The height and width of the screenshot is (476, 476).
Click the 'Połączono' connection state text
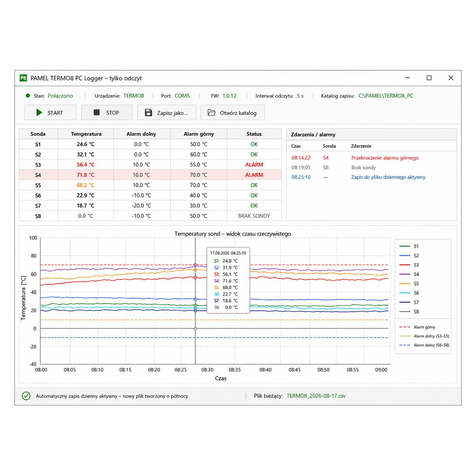(x=60, y=96)
